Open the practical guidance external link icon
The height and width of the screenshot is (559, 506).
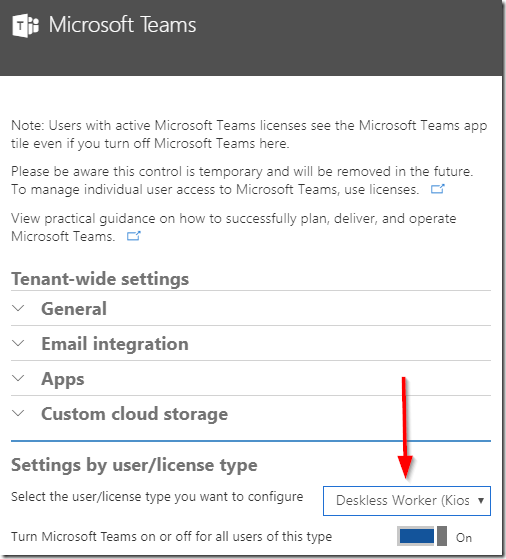[134, 236]
